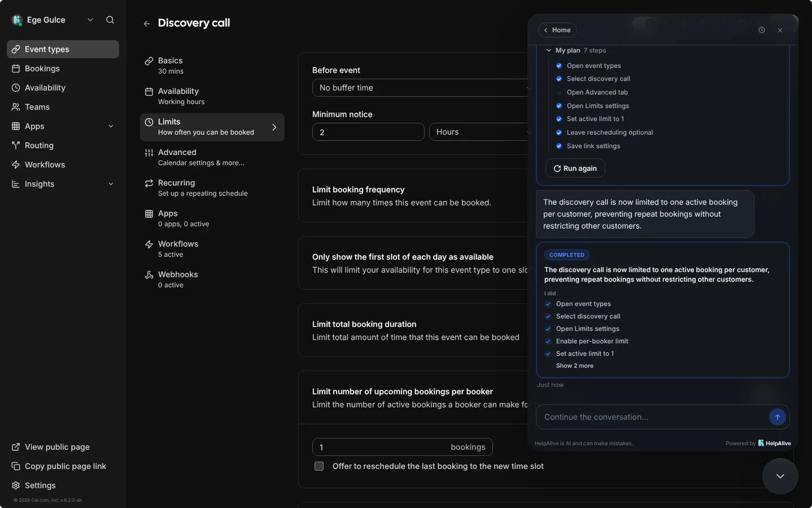Collapse the My plan steps list
Viewport: 812px width, 508px height.
click(x=549, y=50)
